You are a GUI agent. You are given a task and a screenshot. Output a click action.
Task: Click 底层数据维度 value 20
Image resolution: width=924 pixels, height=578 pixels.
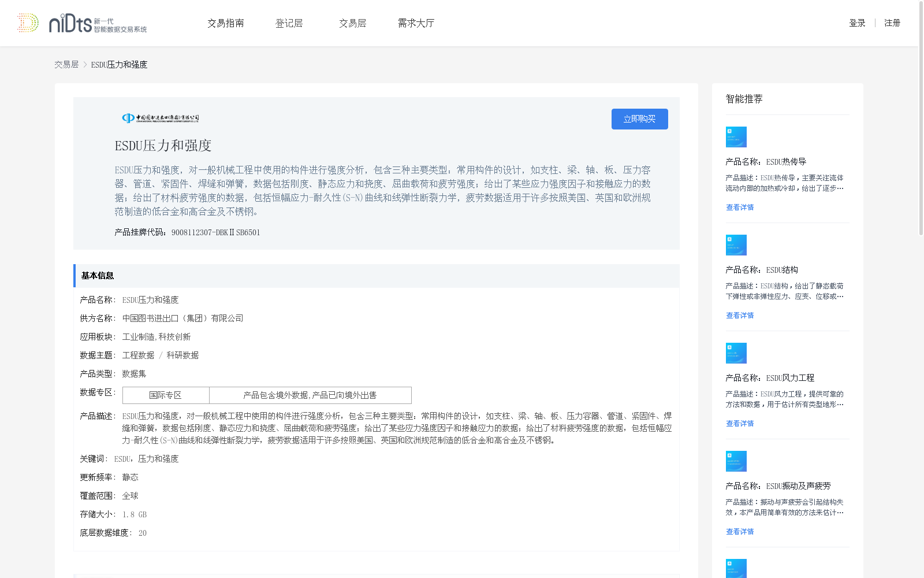point(142,533)
